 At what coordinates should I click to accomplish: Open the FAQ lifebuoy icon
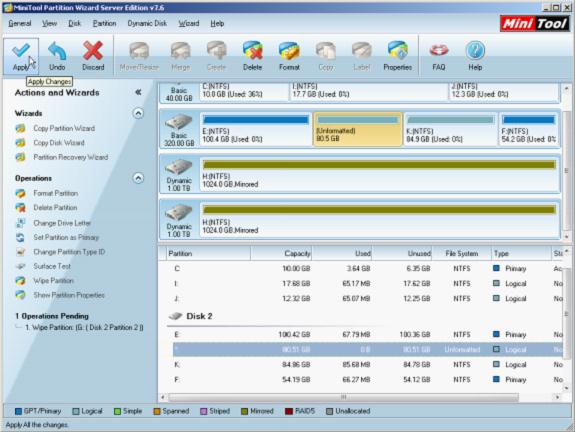click(439, 56)
